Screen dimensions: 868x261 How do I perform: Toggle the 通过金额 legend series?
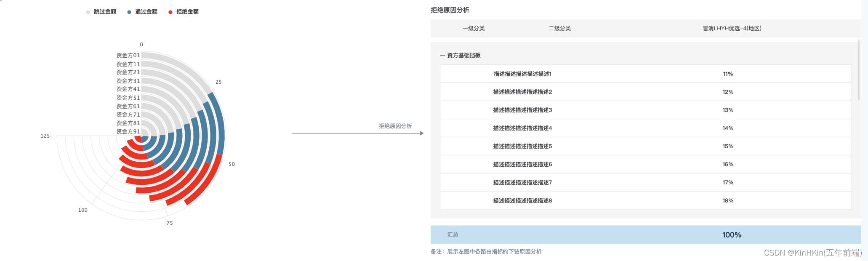pyautogui.click(x=146, y=12)
